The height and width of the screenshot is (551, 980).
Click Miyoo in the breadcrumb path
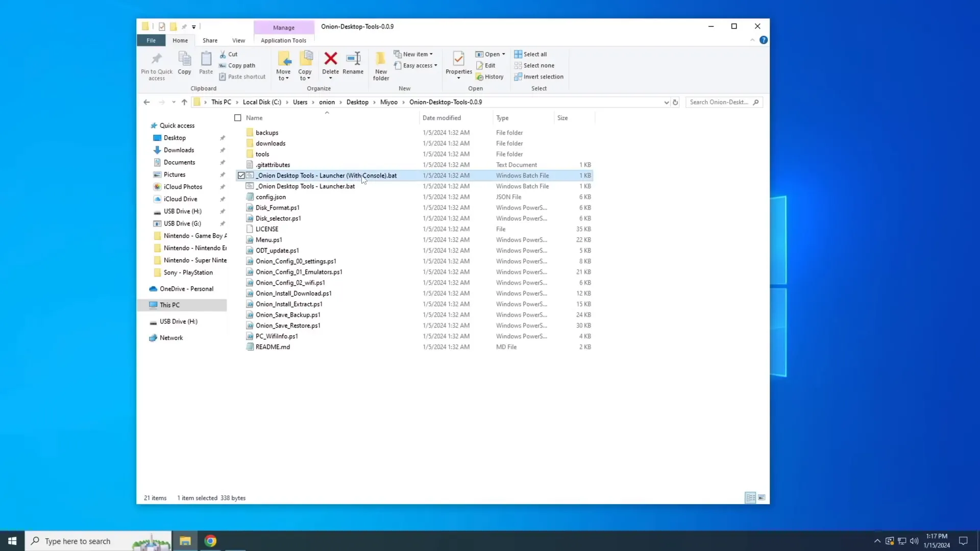click(x=389, y=102)
